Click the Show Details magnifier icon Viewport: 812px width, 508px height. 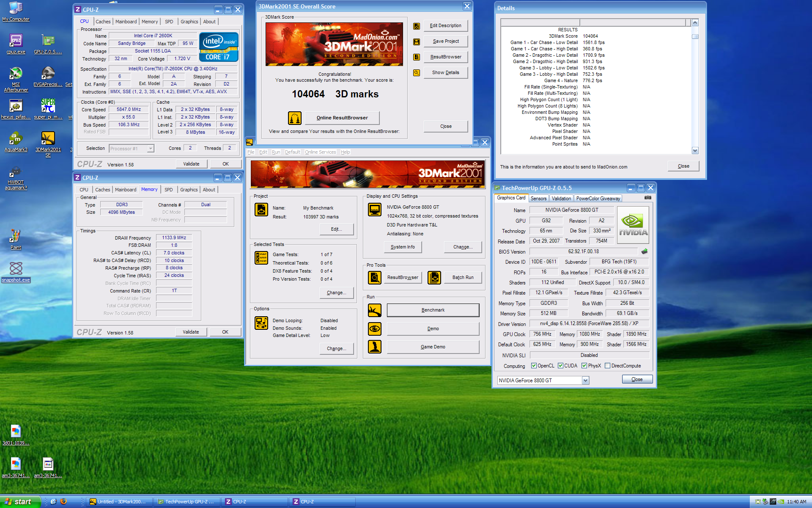(x=417, y=73)
